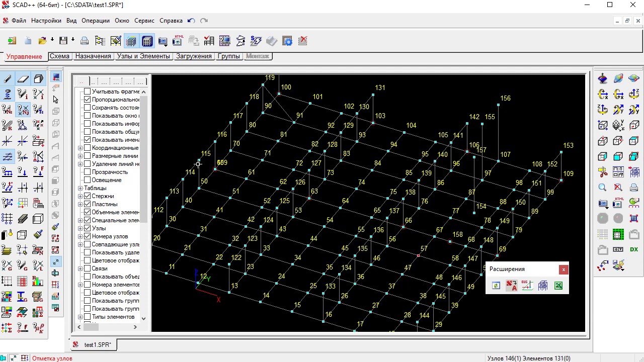Open the Файл menu

[19, 21]
